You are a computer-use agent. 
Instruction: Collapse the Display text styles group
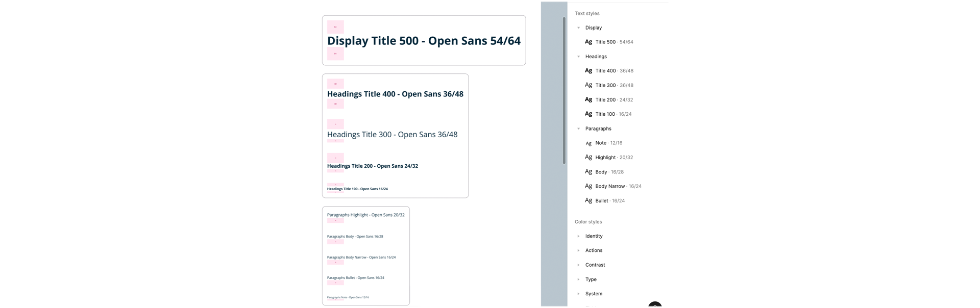point(578,28)
